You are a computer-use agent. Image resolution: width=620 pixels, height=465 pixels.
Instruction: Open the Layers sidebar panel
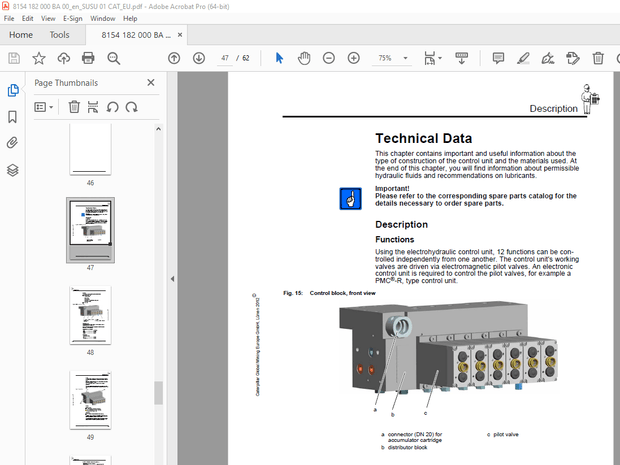tap(13, 170)
